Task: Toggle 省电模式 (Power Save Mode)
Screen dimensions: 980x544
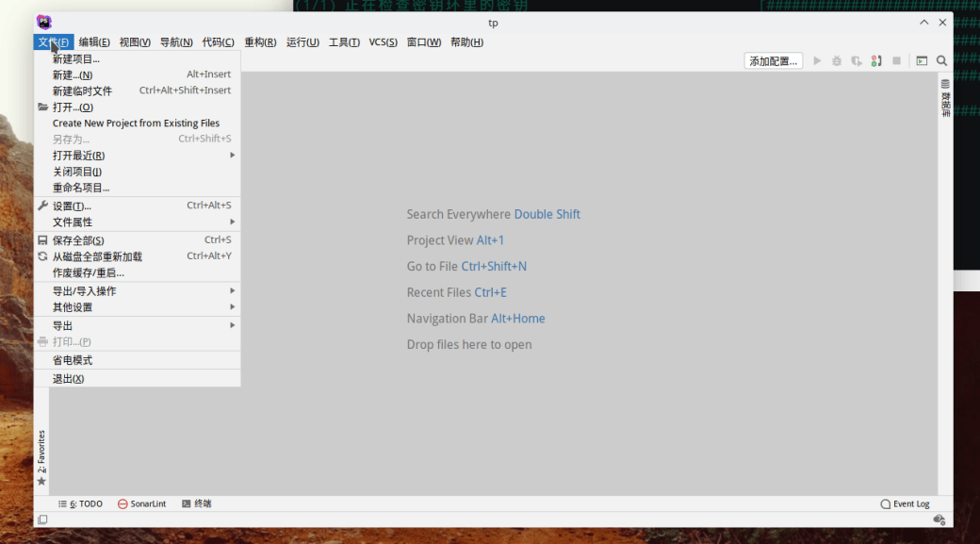Action: 73,360
